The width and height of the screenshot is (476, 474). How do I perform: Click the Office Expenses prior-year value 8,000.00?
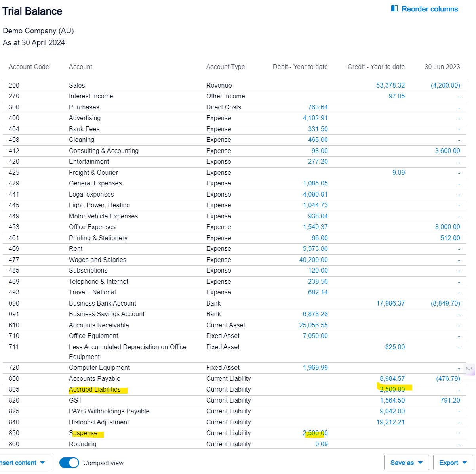[447, 227]
